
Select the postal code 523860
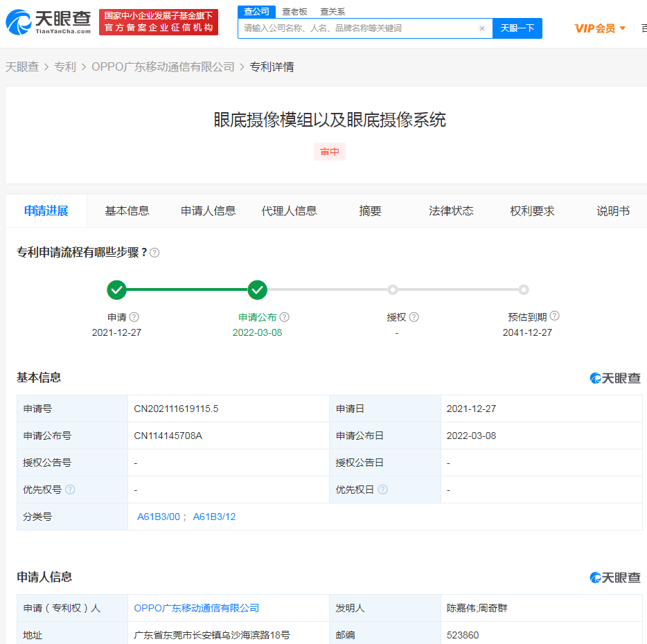coord(463,635)
